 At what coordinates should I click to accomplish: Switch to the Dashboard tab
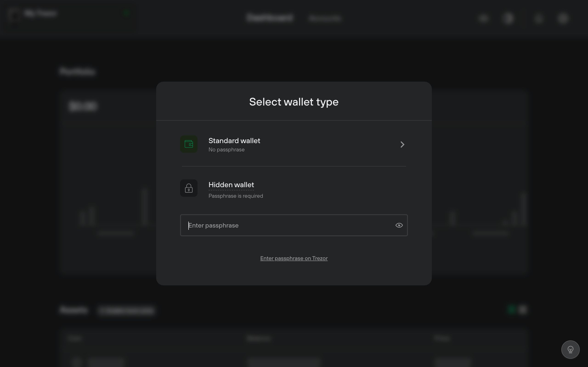(x=270, y=18)
